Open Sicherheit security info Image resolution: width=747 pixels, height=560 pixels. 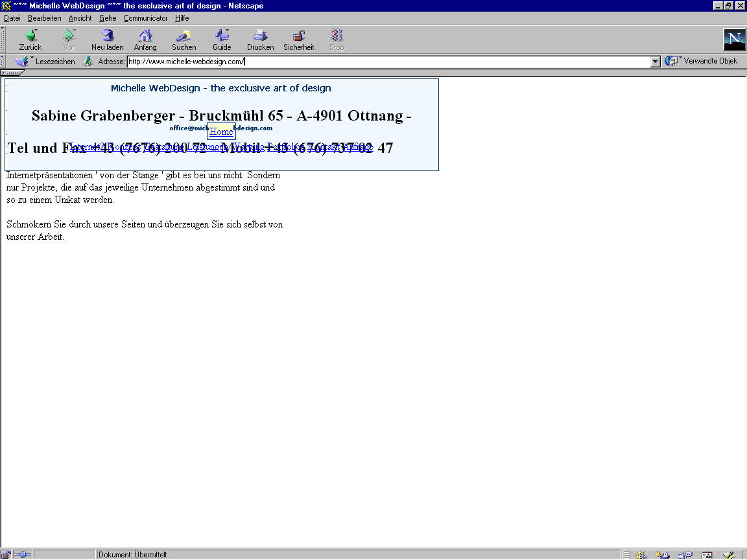(298, 40)
